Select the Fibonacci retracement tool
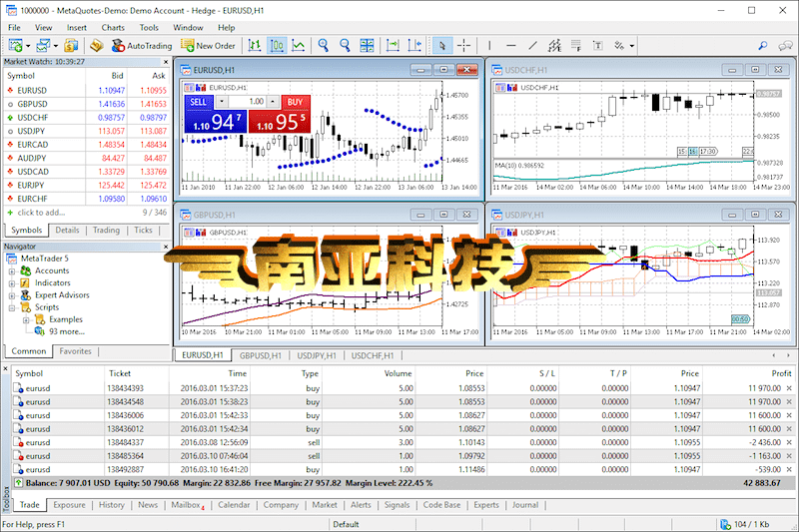The width and height of the screenshot is (799, 532). coord(576,45)
